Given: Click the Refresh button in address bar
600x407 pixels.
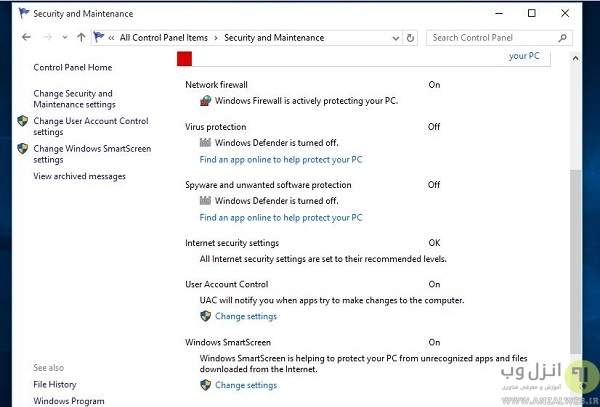Looking at the screenshot, I should [411, 38].
